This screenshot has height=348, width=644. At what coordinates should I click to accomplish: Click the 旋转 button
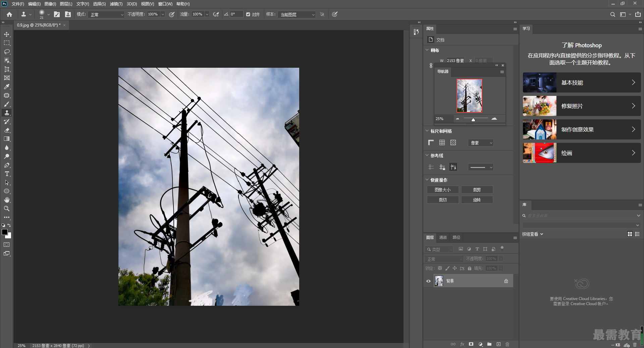[x=477, y=200]
